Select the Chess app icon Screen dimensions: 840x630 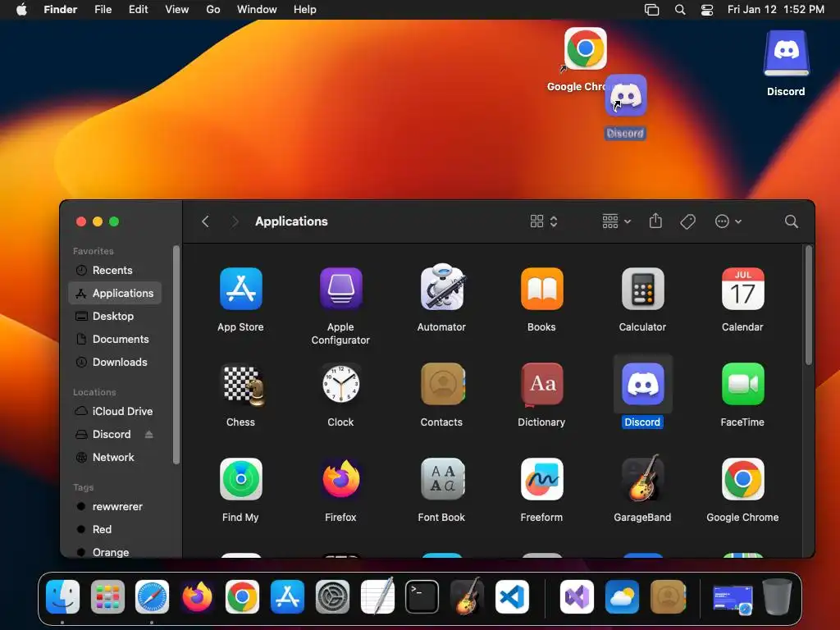pos(242,385)
